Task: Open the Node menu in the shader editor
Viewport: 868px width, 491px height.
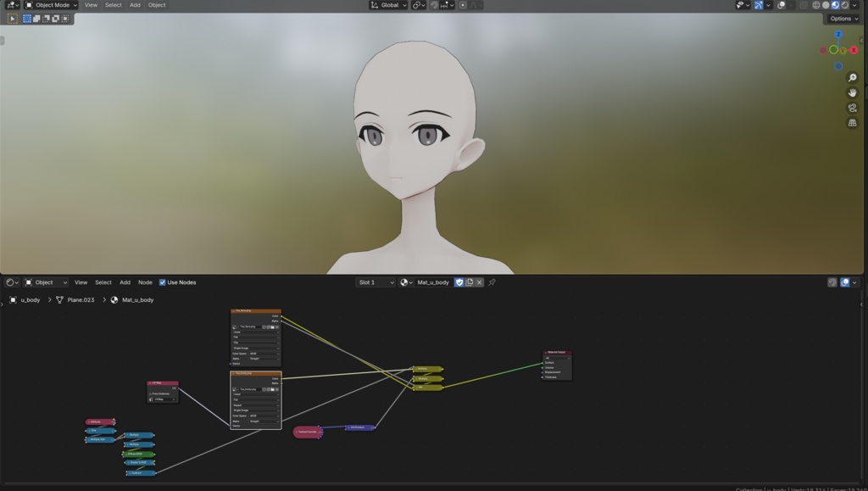Action: coord(144,282)
